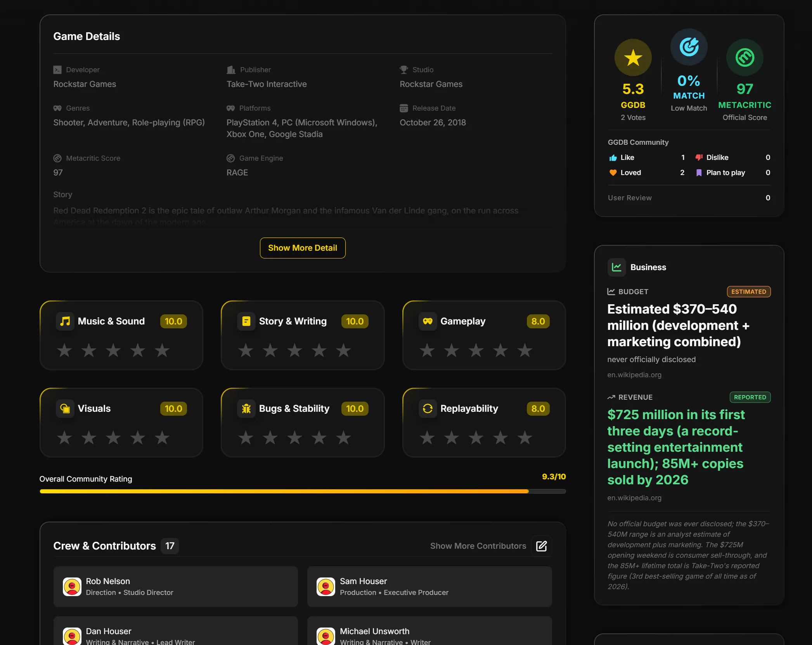
Task: Click the Developer terminal icon
Action: click(x=57, y=70)
